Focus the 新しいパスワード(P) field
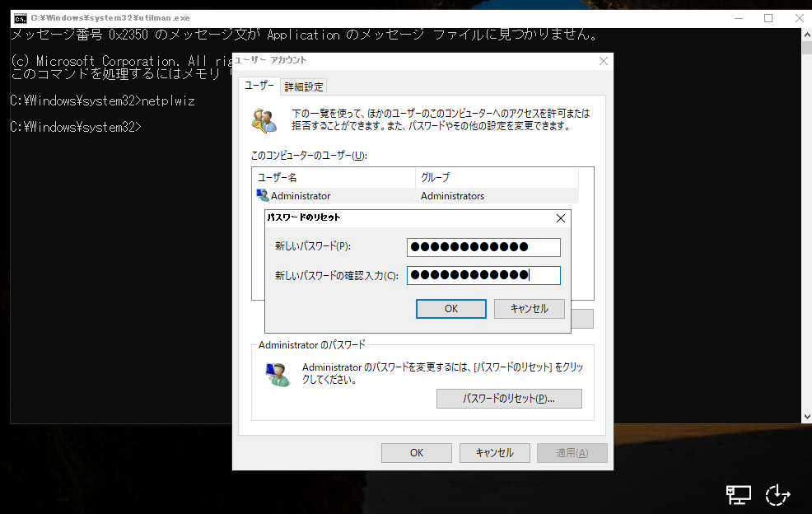 coord(483,247)
